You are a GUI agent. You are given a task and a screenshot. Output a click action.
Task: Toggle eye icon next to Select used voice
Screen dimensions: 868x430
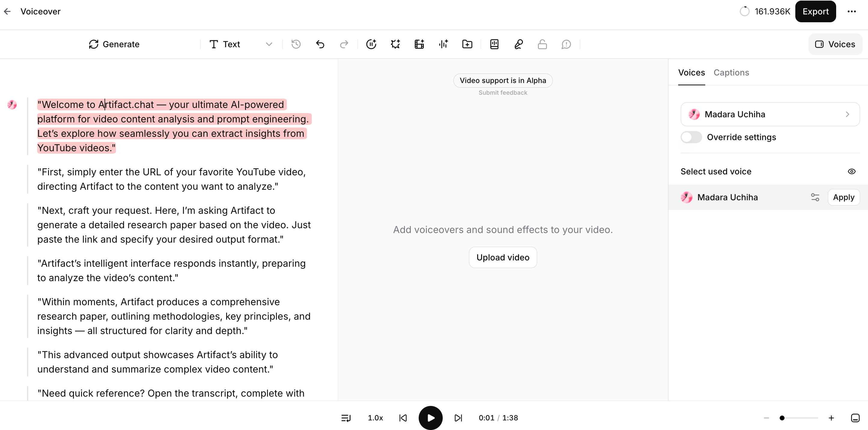(x=851, y=171)
